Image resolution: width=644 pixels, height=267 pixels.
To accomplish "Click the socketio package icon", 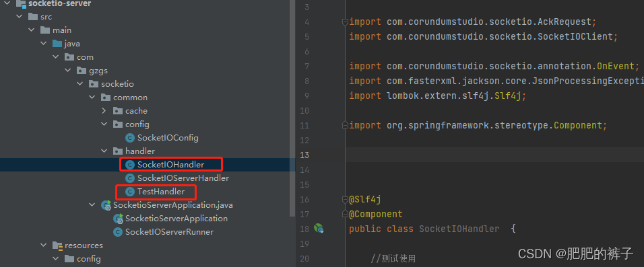I will coord(94,84).
